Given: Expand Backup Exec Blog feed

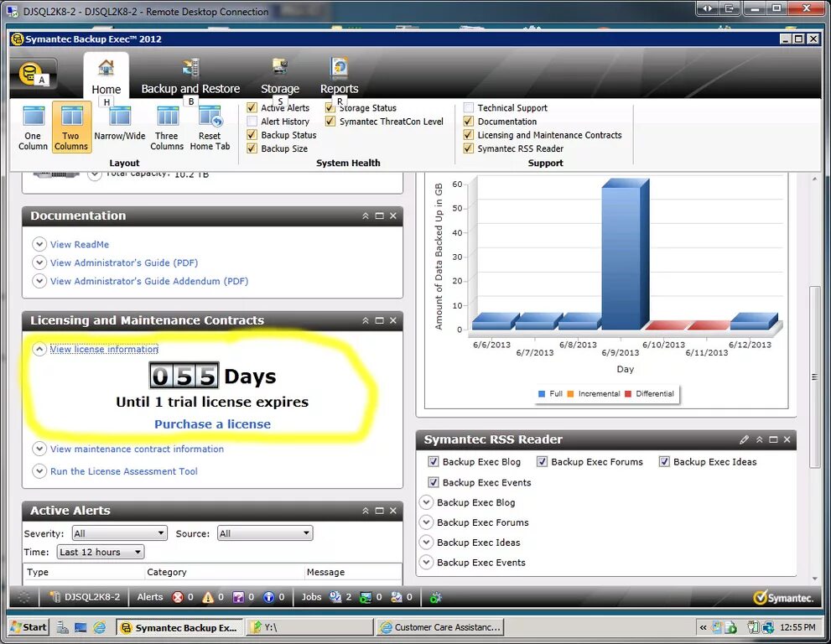Looking at the screenshot, I should (x=426, y=502).
